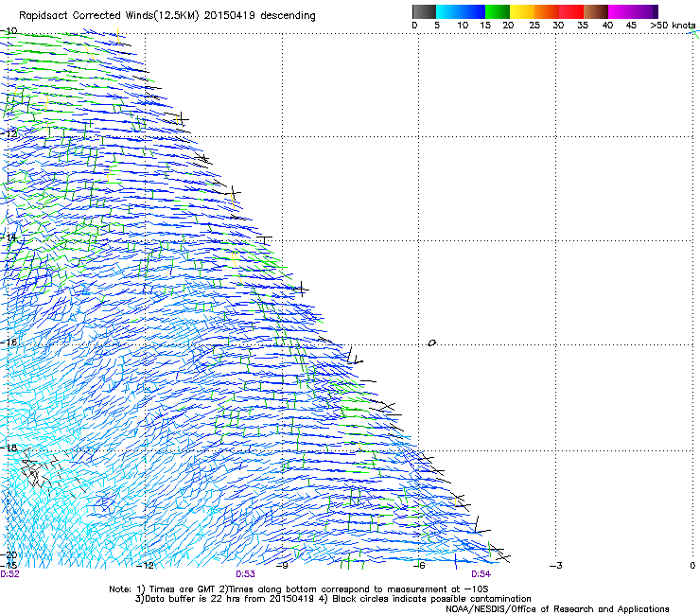
Task: Click the legend scale number '30'
Action: pos(558,26)
